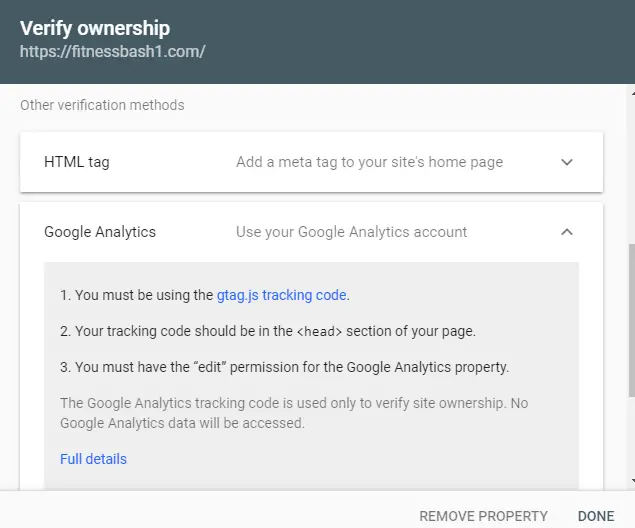Click 'Other verification methods' label
Screen dimensions: 635x528
click(x=102, y=105)
